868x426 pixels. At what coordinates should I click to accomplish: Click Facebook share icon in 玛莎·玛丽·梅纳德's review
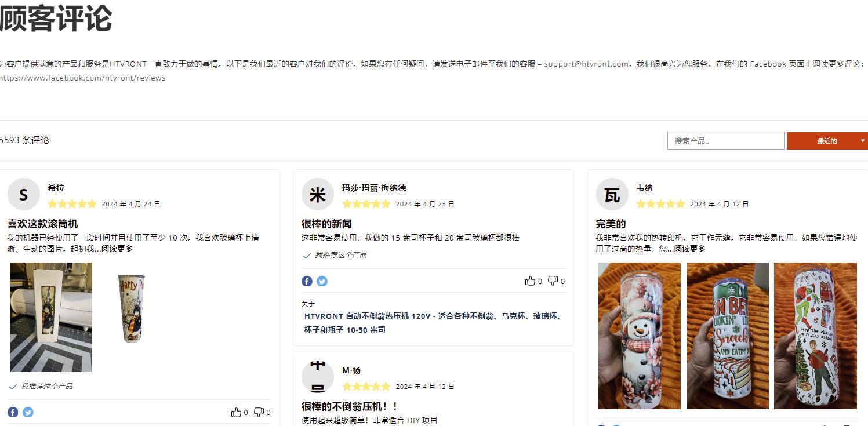[307, 281]
